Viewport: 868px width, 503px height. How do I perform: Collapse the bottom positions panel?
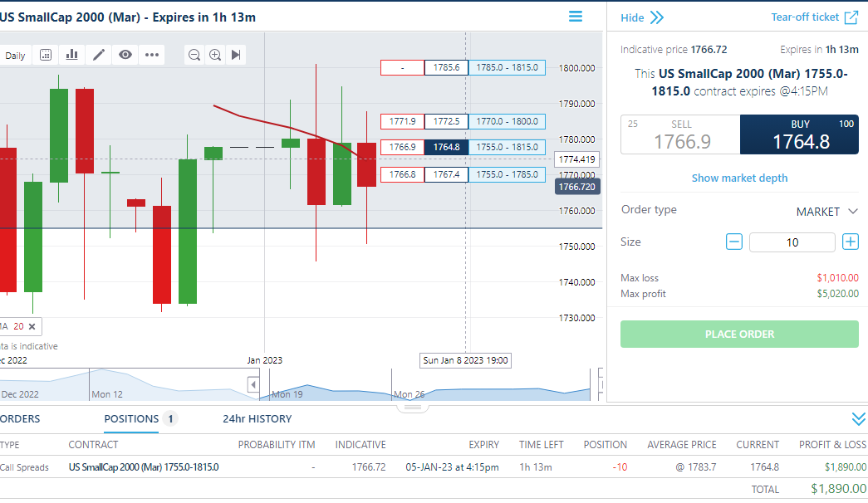pos(859,419)
